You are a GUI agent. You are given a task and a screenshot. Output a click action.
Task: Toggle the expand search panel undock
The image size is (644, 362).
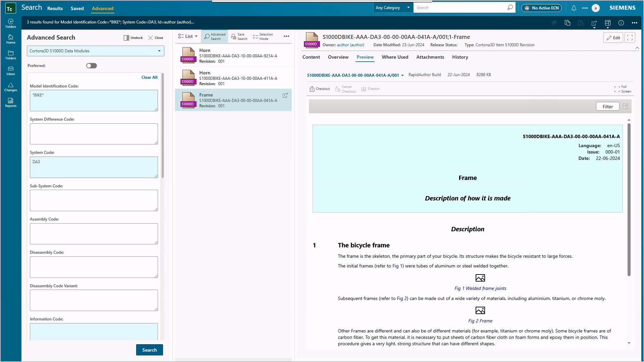(133, 37)
